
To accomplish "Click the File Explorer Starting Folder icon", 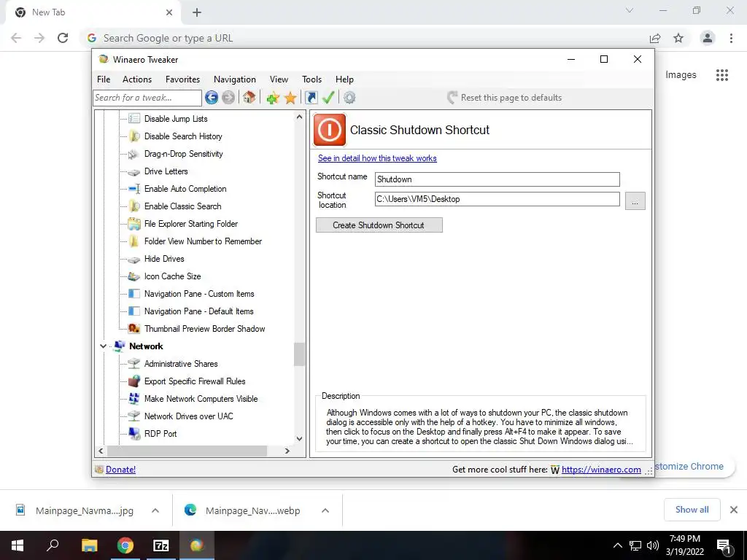I will (x=134, y=224).
